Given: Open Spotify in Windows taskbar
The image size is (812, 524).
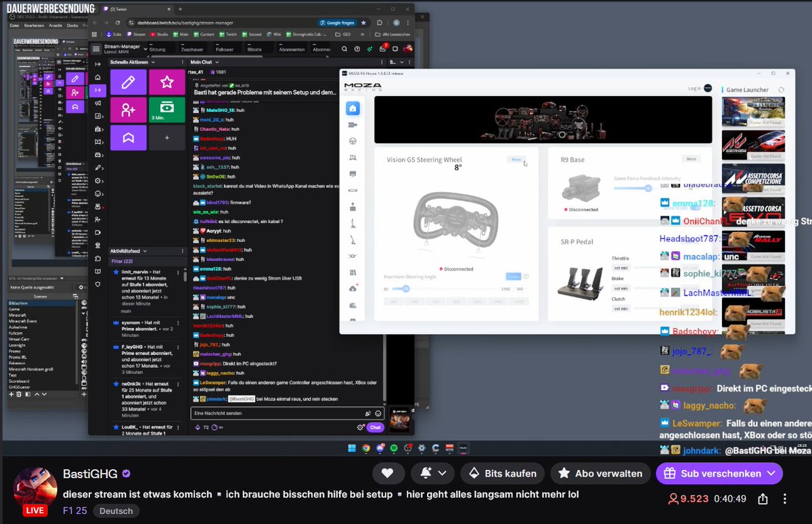Looking at the screenshot, I should pos(394,448).
